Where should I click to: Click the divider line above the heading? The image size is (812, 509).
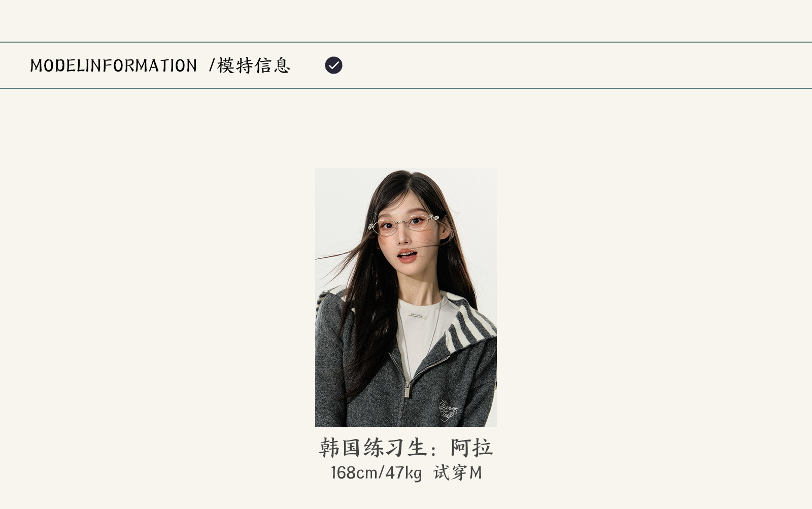point(406,42)
